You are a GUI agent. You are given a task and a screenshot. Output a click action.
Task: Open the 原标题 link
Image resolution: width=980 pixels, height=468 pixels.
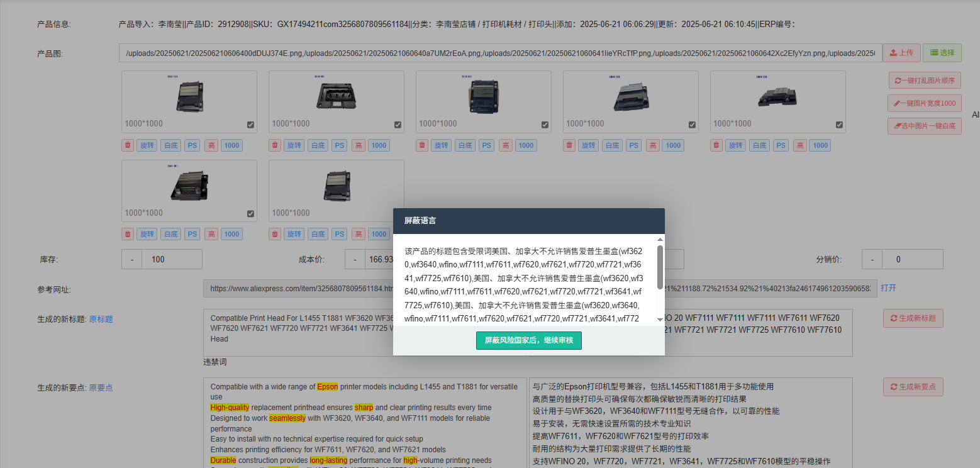click(101, 319)
